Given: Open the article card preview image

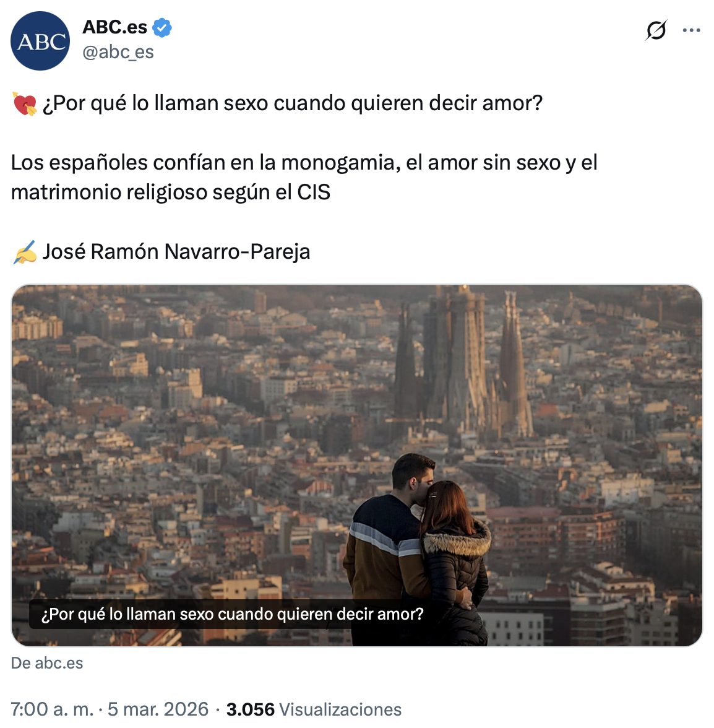Looking at the screenshot, I should pos(357,466).
